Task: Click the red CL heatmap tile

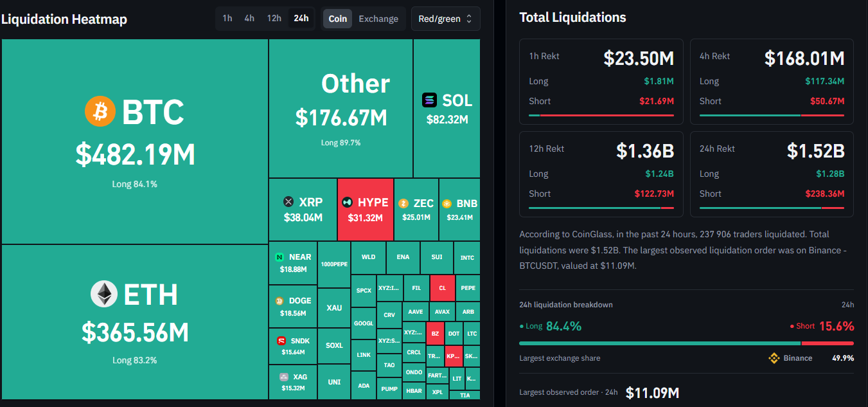Action: click(443, 288)
